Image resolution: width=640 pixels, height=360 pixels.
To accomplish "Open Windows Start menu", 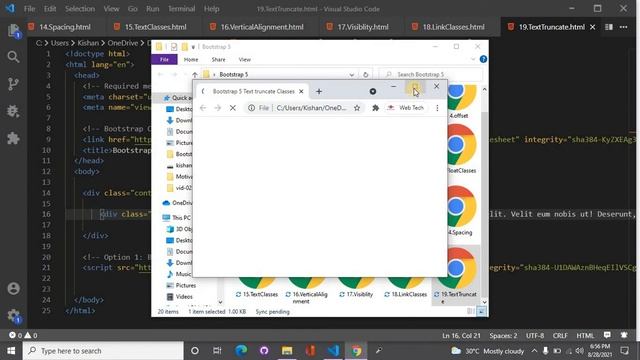I will click(11, 351).
